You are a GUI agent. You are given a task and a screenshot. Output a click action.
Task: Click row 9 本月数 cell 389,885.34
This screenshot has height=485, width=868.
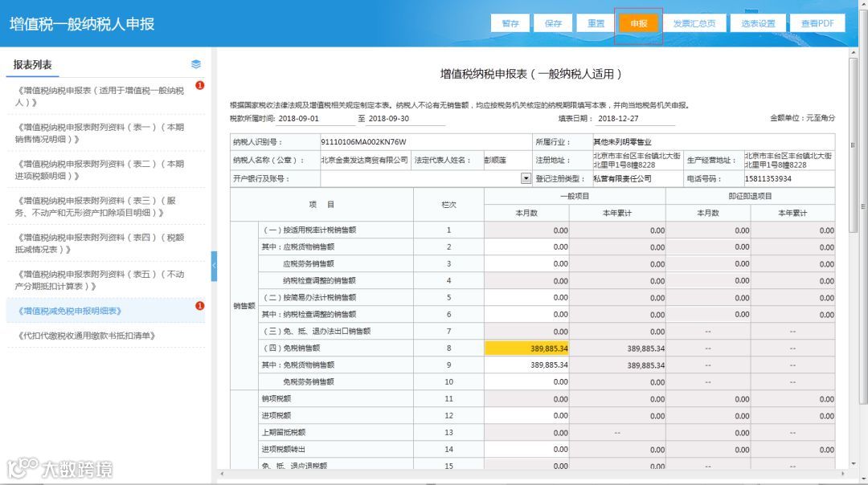click(526, 365)
